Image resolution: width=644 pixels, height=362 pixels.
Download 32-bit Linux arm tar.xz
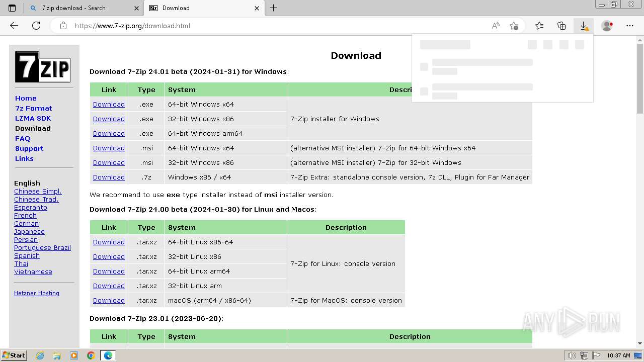109,286
